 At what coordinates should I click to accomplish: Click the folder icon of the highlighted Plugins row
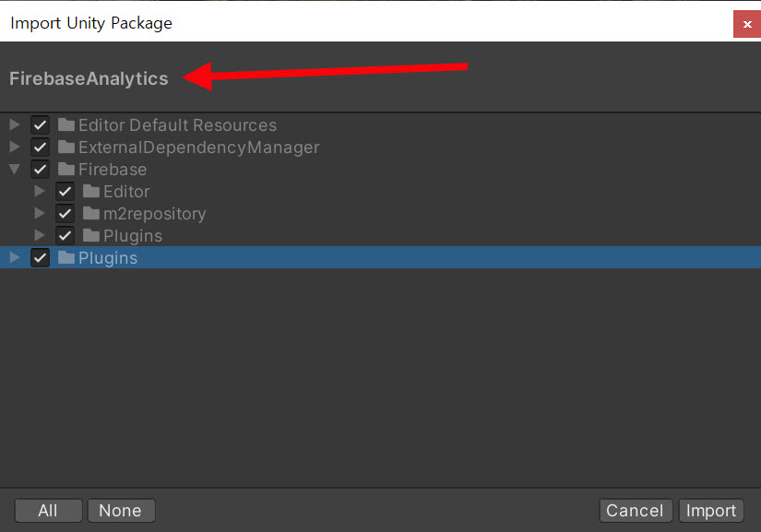(x=66, y=257)
